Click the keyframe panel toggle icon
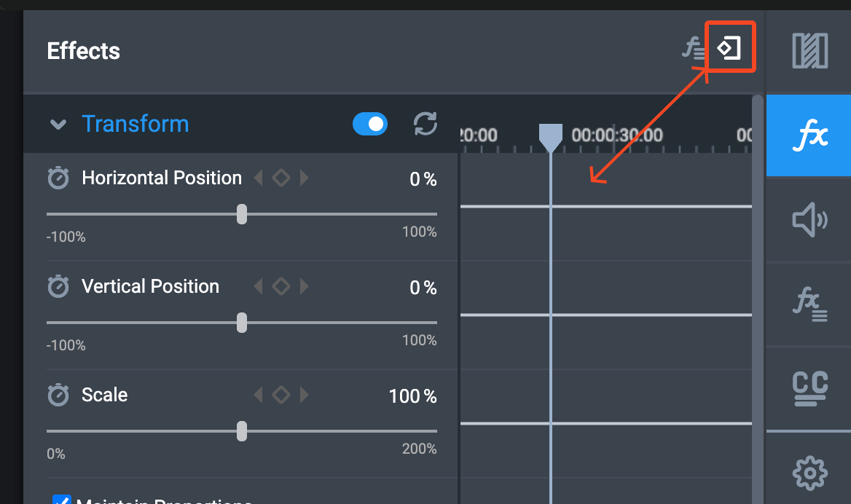Image resolution: width=851 pixels, height=504 pixels. (729, 48)
